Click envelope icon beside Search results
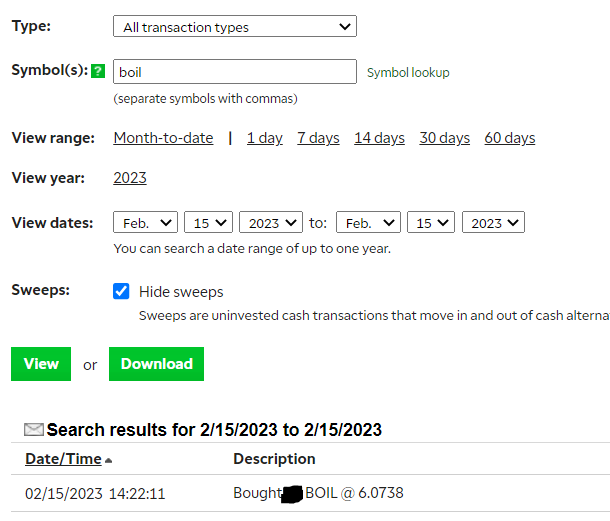 click(x=34, y=430)
